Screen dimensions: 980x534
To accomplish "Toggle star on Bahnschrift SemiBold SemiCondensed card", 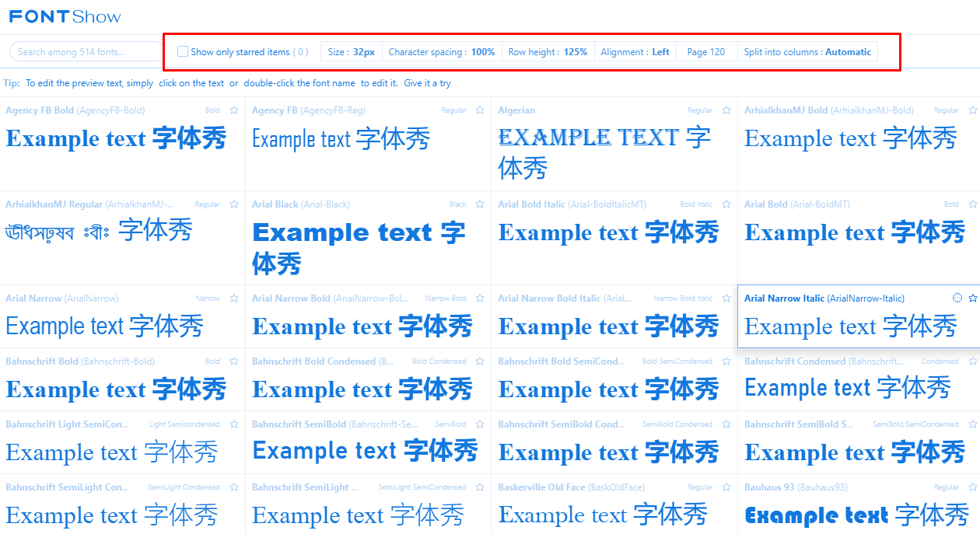I will (973, 424).
